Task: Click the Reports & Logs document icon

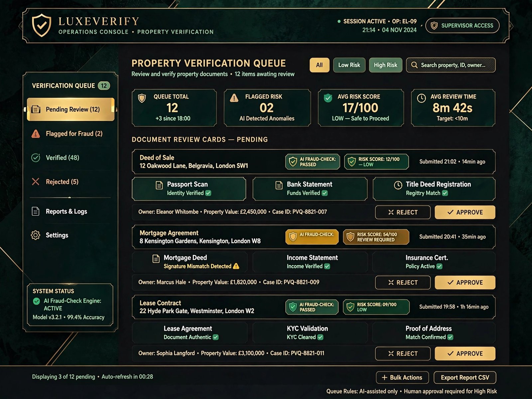Action: point(36,211)
